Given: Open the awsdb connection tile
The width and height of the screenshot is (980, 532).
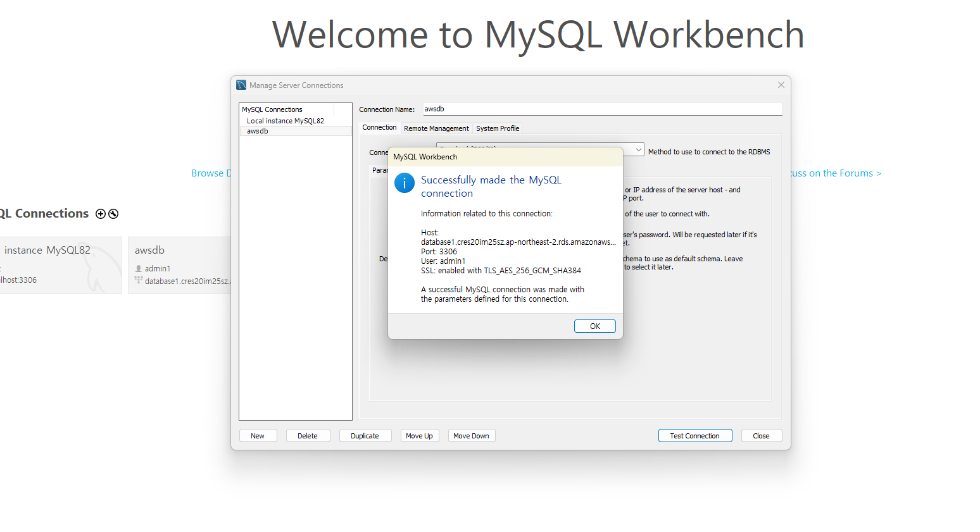Looking at the screenshot, I should pos(180,265).
